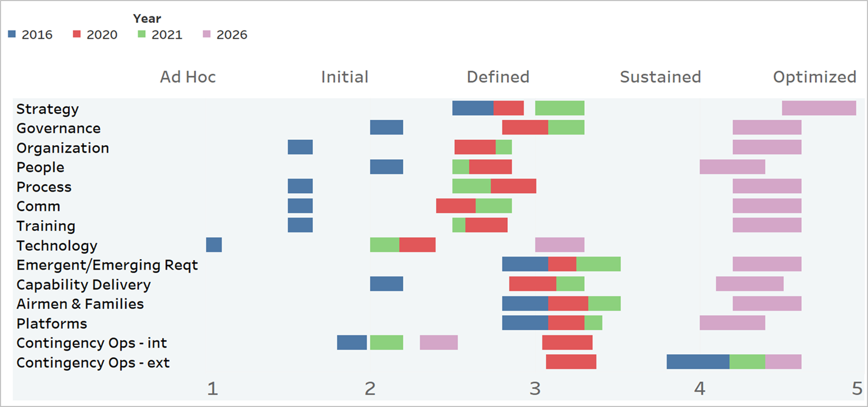The width and height of the screenshot is (868, 407).
Task: Select the Capability Delivery row label
Action: (x=83, y=285)
